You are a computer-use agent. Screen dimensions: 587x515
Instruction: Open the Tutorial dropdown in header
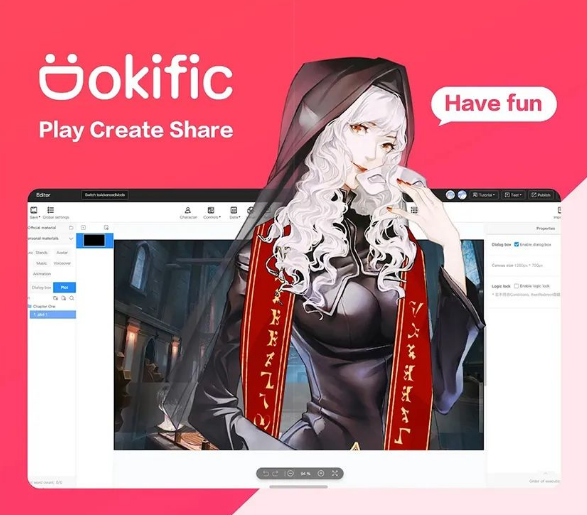484,195
